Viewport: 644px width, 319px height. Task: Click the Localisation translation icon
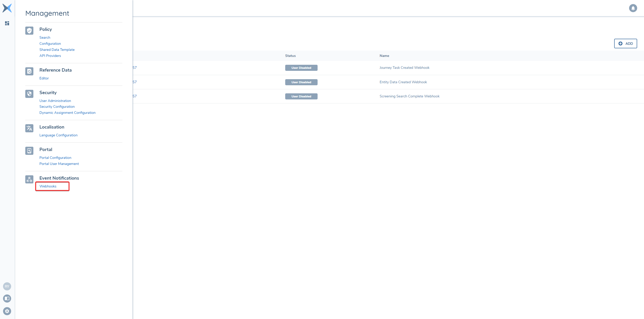(x=29, y=128)
